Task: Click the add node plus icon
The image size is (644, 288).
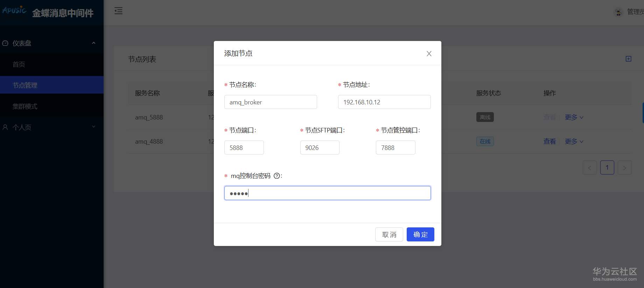Action: click(629, 59)
